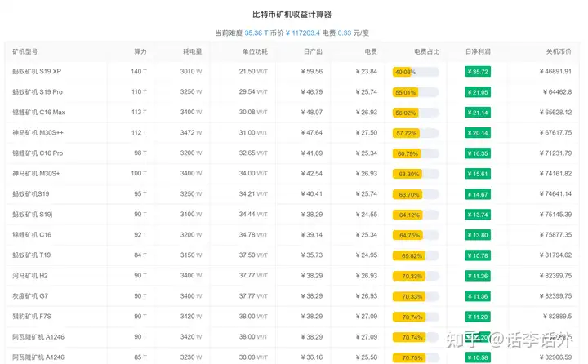Image resolution: width=588 pixels, height=364 pixels.
Task: Select the 锦鲤矿机 C16 Max row name
Action: click(x=38, y=112)
